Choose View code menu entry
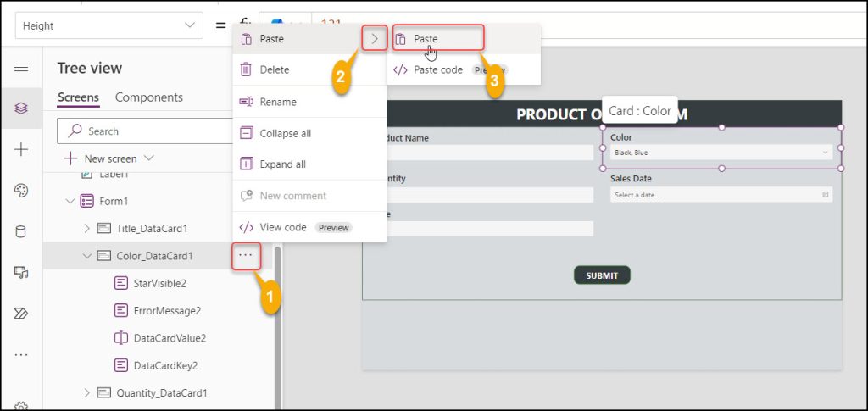Image resolution: width=868 pixels, height=411 pixels. point(309,227)
